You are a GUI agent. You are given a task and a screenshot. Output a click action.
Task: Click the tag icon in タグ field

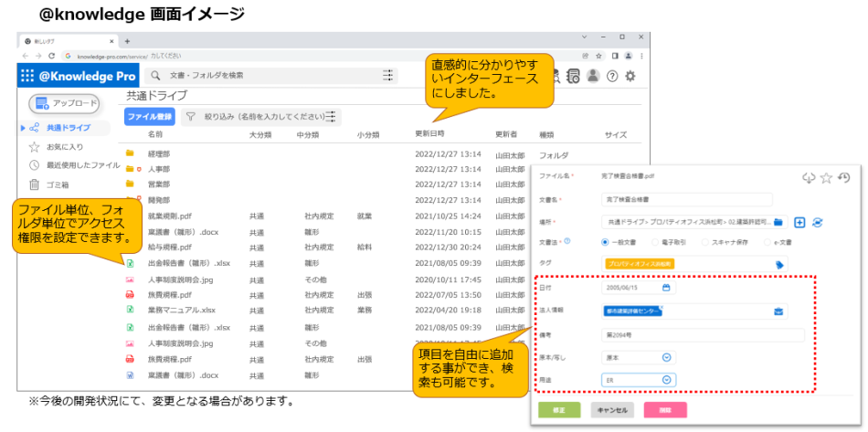[779, 265]
